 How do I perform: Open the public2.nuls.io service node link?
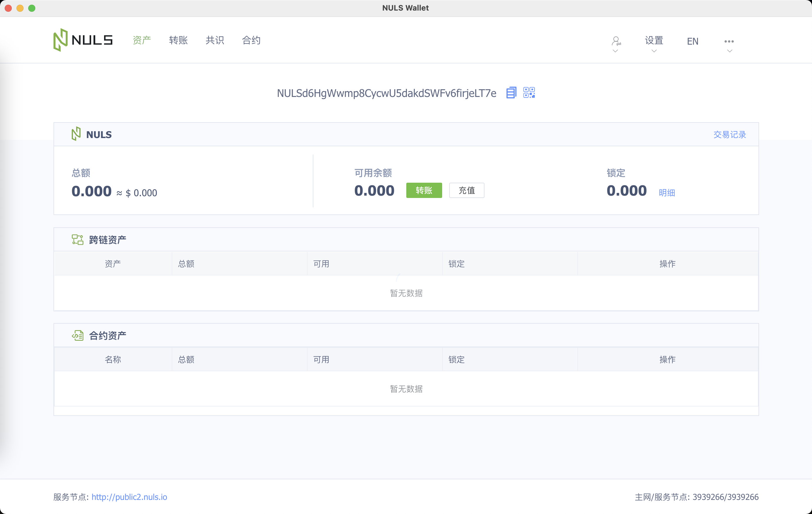point(129,497)
